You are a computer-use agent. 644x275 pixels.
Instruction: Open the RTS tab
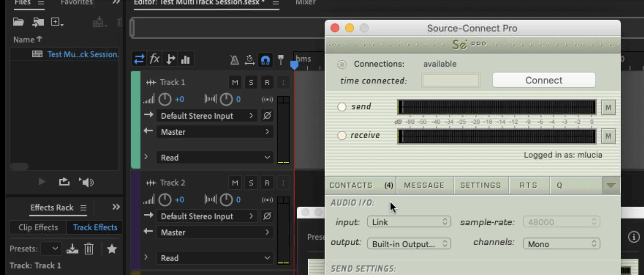coord(529,185)
